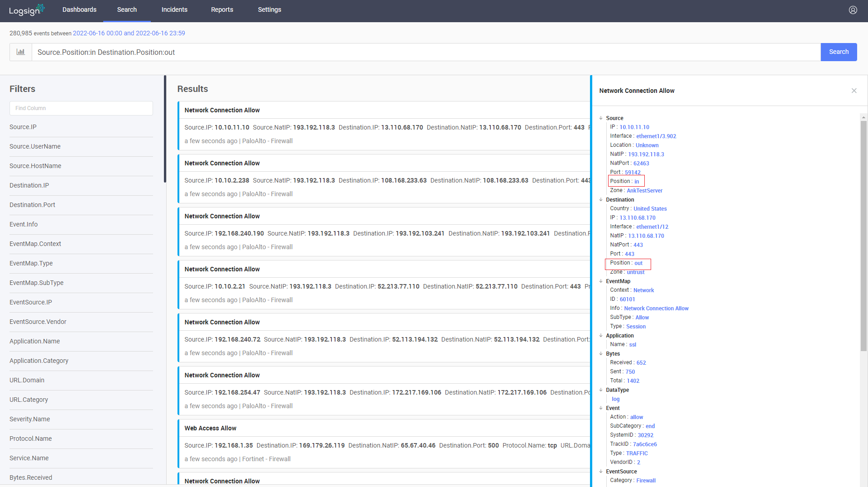868x487 pixels.
Task: Click the detail panel scroll-up arrow
Action: coord(863,117)
